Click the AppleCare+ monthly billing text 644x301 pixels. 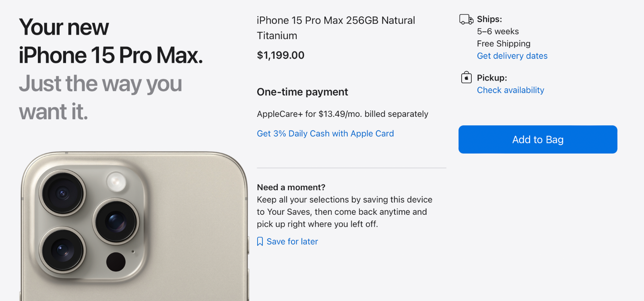(343, 114)
